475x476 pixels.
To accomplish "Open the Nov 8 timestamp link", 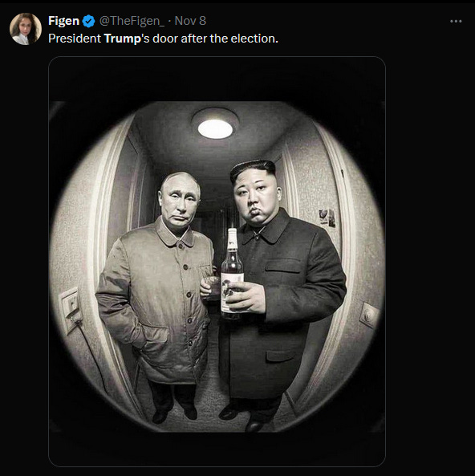I will (190, 21).
